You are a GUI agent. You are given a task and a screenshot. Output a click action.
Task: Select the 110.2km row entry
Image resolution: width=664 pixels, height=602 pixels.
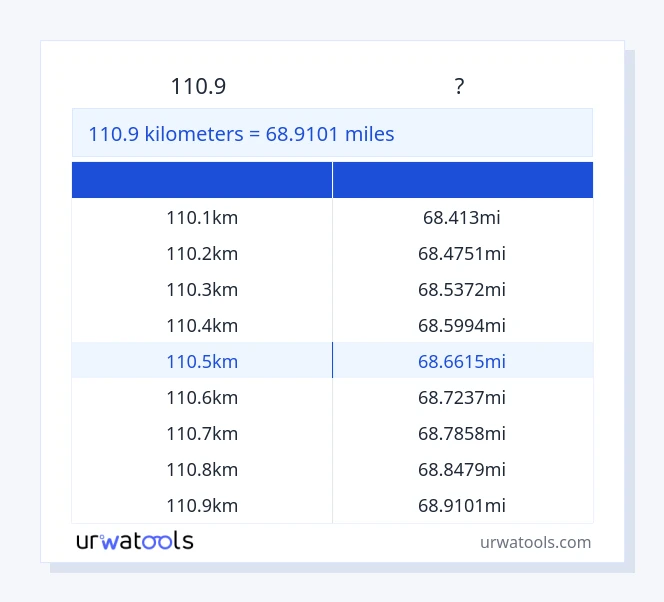pyautogui.click(x=202, y=253)
